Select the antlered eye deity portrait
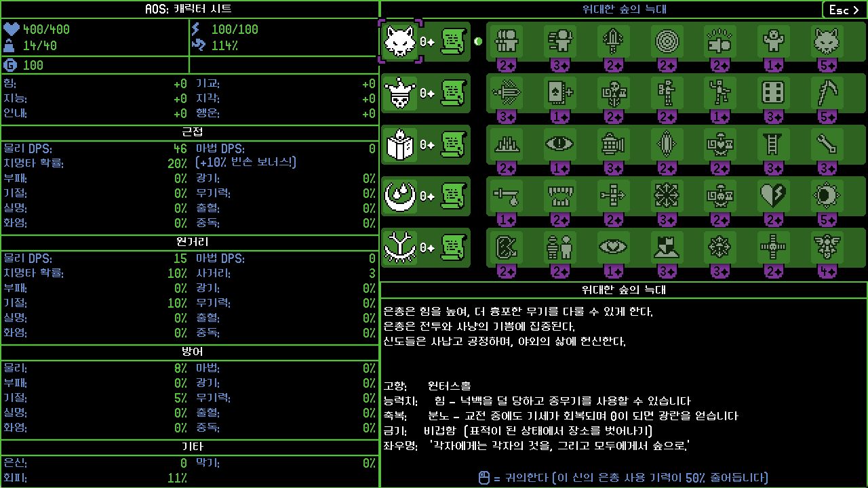The height and width of the screenshot is (488, 868). click(400, 247)
